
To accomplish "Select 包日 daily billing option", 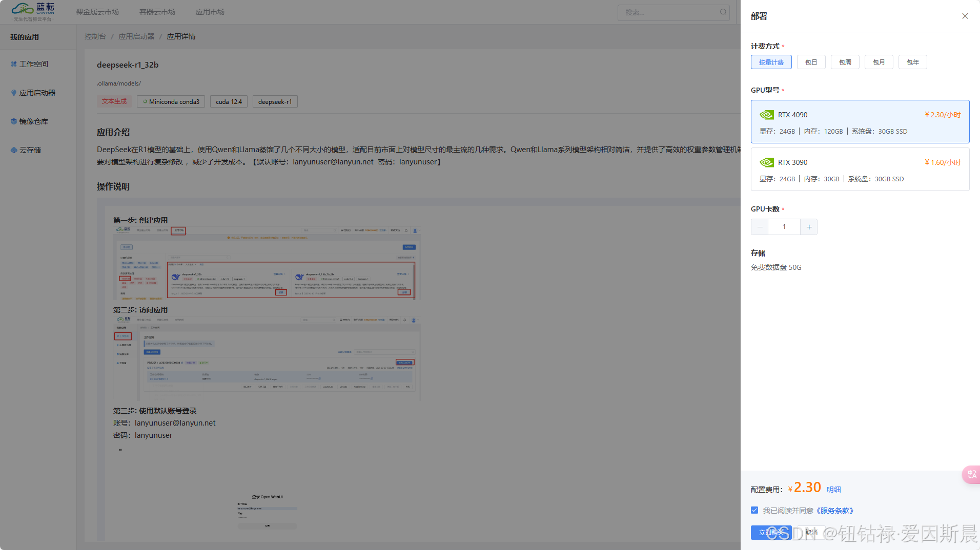I will click(811, 62).
